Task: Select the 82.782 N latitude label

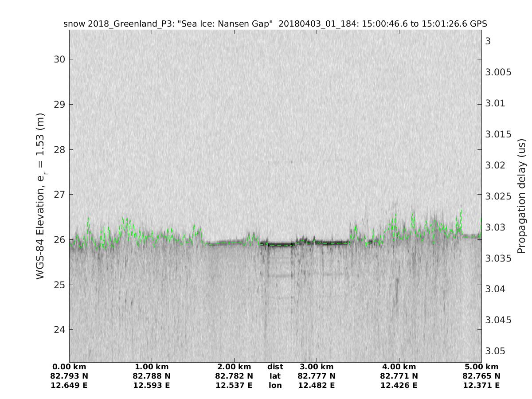Action: pos(234,376)
